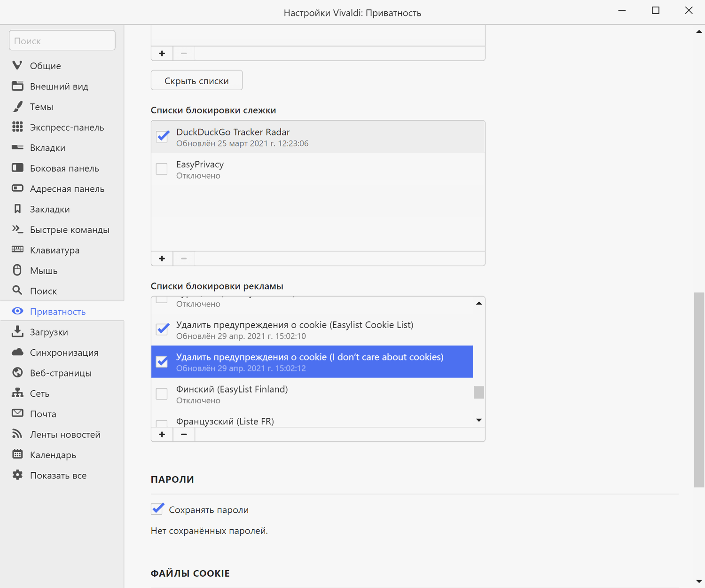The height and width of the screenshot is (588, 705).
Task: Enable the EasyPrivacy tracker list
Action: (162, 169)
